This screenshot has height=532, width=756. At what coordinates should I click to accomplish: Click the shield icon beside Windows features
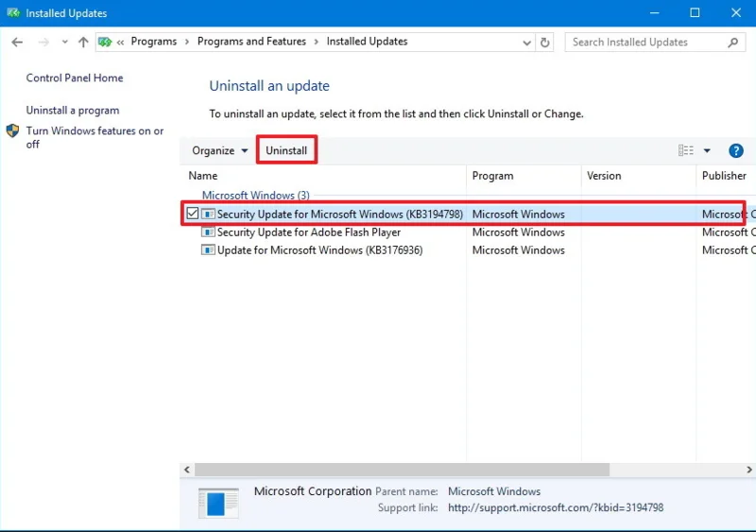coord(12,130)
